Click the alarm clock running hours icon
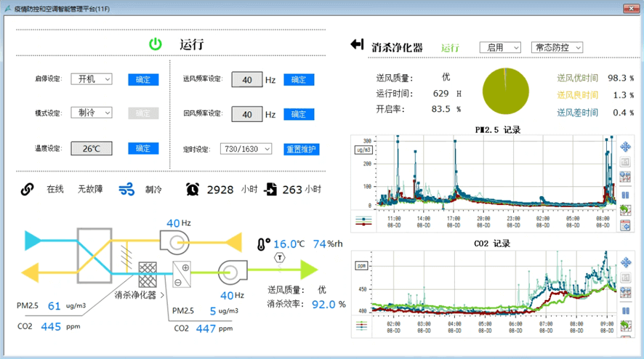644x359 pixels. coord(192,189)
